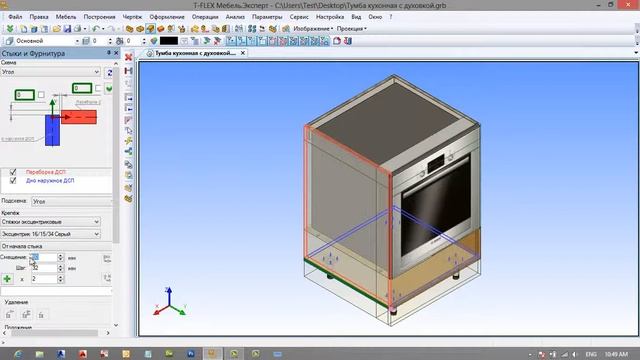Click the count field next to x
640x360 pixels.
[x=44, y=279]
